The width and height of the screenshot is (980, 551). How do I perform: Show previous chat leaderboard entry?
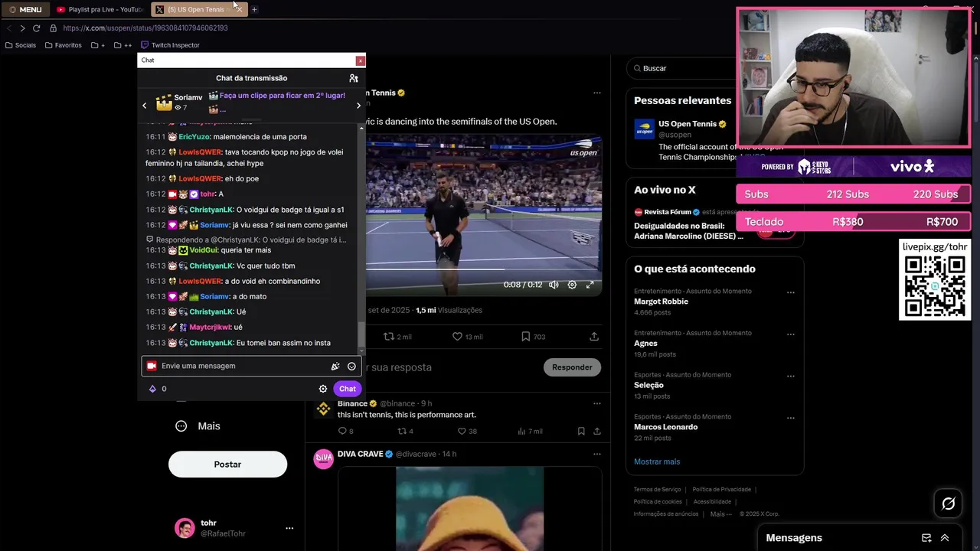144,106
